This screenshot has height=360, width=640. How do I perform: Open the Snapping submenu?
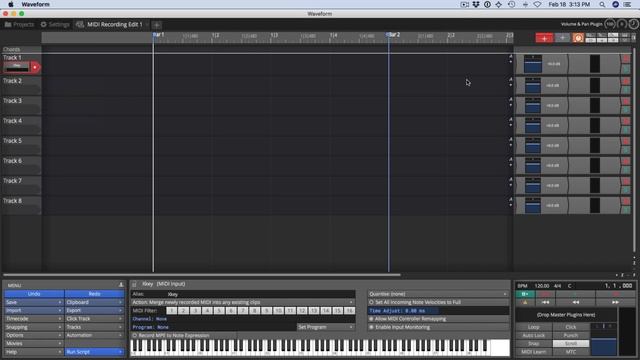34,327
